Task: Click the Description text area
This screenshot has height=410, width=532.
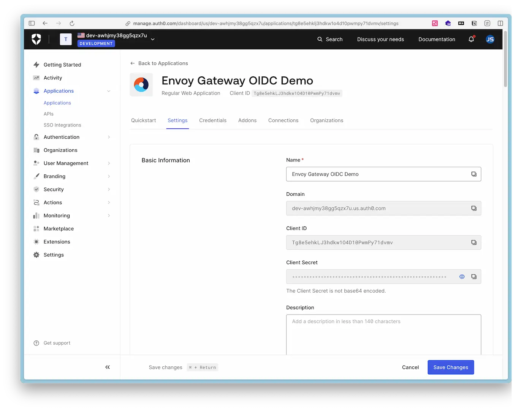Action: (x=383, y=335)
